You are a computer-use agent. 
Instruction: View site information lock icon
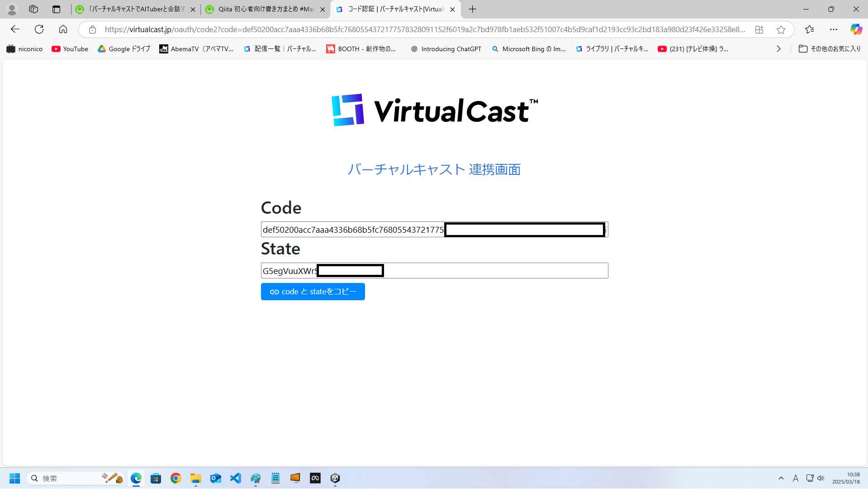pyautogui.click(x=92, y=29)
